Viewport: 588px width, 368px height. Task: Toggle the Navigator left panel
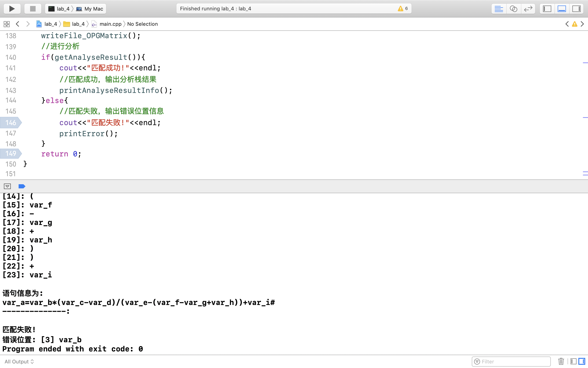click(x=547, y=9)
